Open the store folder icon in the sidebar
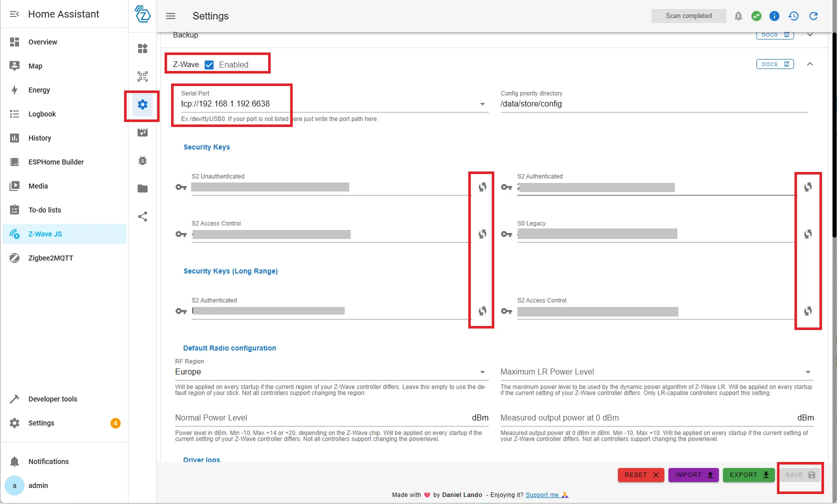Screen dimensions: 837x504 143,188
